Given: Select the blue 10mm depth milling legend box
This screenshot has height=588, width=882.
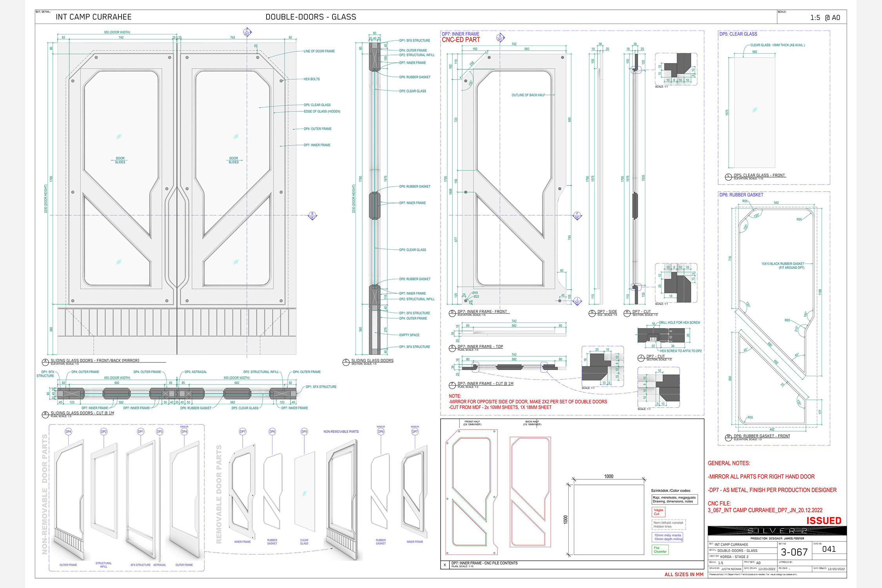Looking at the screenshot, I should [668, 537].
